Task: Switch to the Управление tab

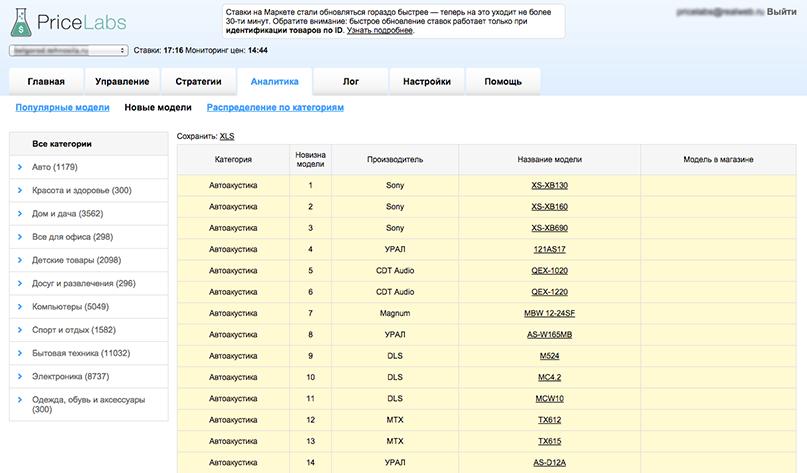Action: tap(122, 81)
